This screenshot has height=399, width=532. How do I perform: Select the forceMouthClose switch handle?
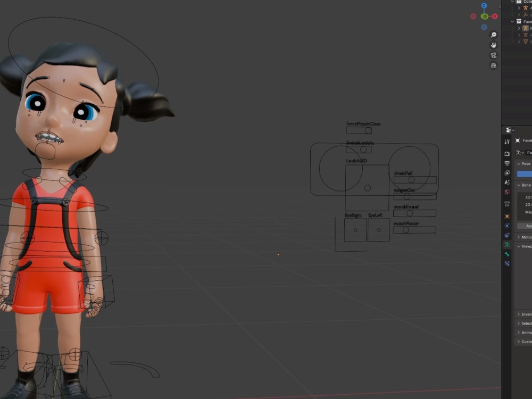368,130
